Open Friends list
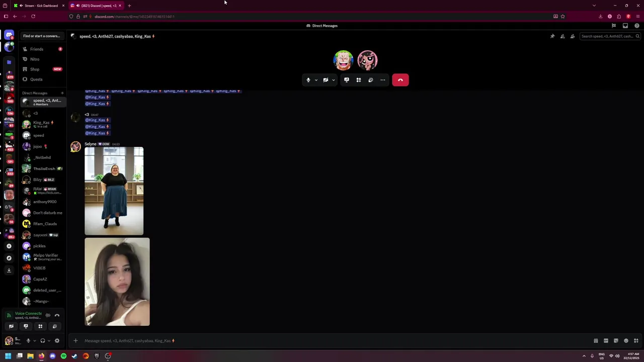Image resolution: width=644 pixels, height=362 pixels. [x=43, y=49]
